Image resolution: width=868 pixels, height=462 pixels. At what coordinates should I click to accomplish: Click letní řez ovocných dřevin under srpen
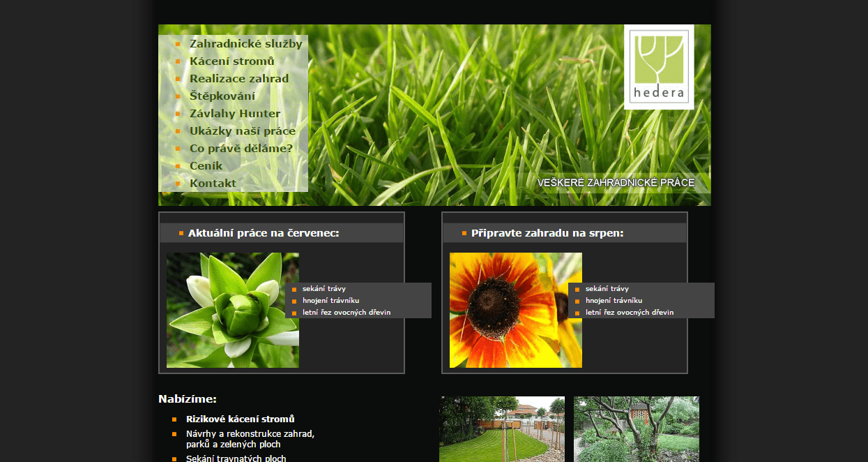pyautogui.click(x=630, y=313)
